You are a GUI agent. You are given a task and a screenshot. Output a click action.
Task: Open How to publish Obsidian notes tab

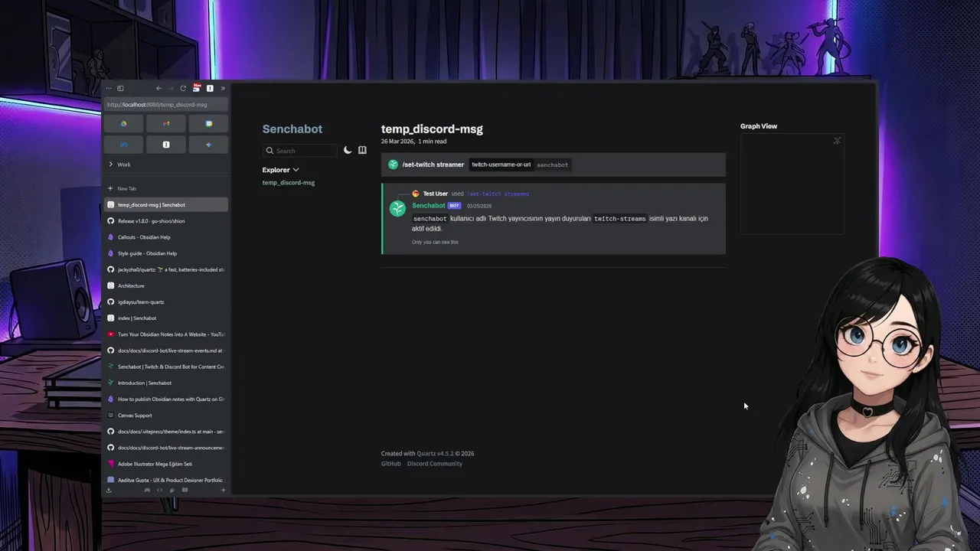coord(166,399)
